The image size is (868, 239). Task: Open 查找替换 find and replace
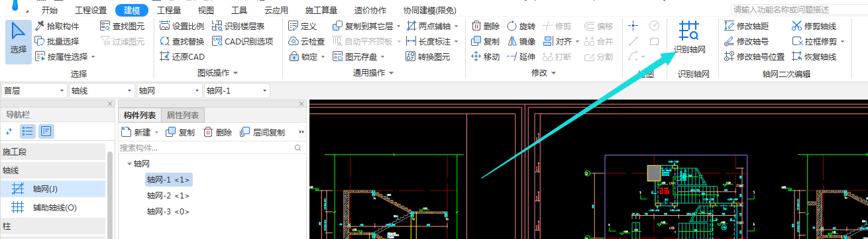click(x=182, y=41)
